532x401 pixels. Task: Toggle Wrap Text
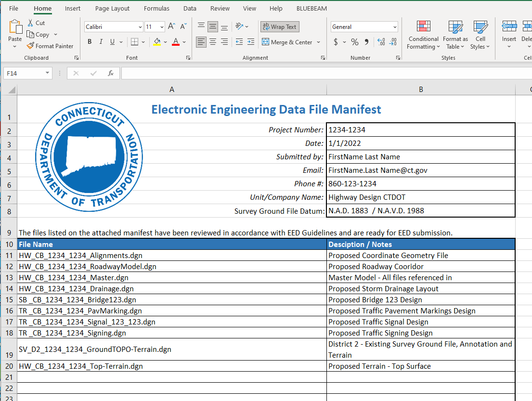coord(280,27)
